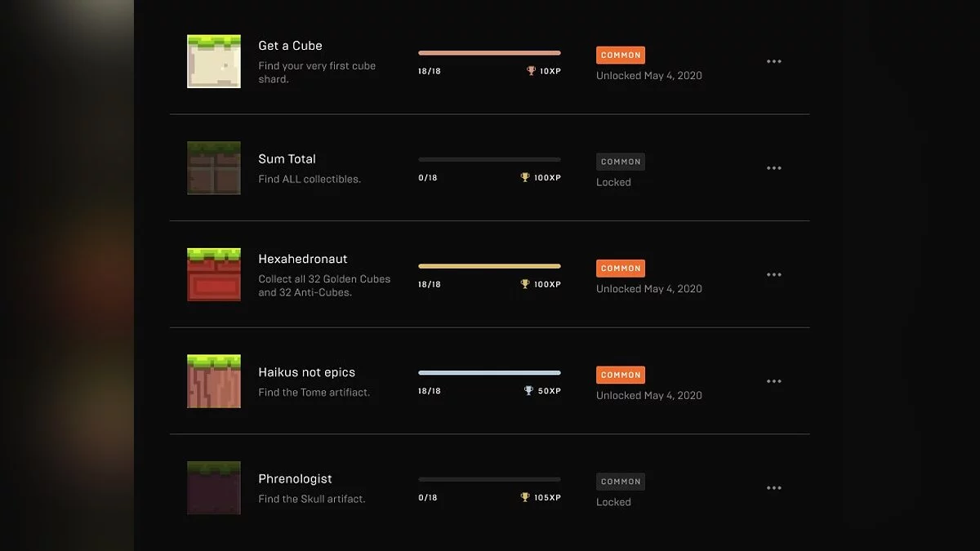The width and height of the screenshot is (980, 551).
Task: Open the Get a Cube options menu
Action: (774, 61)
